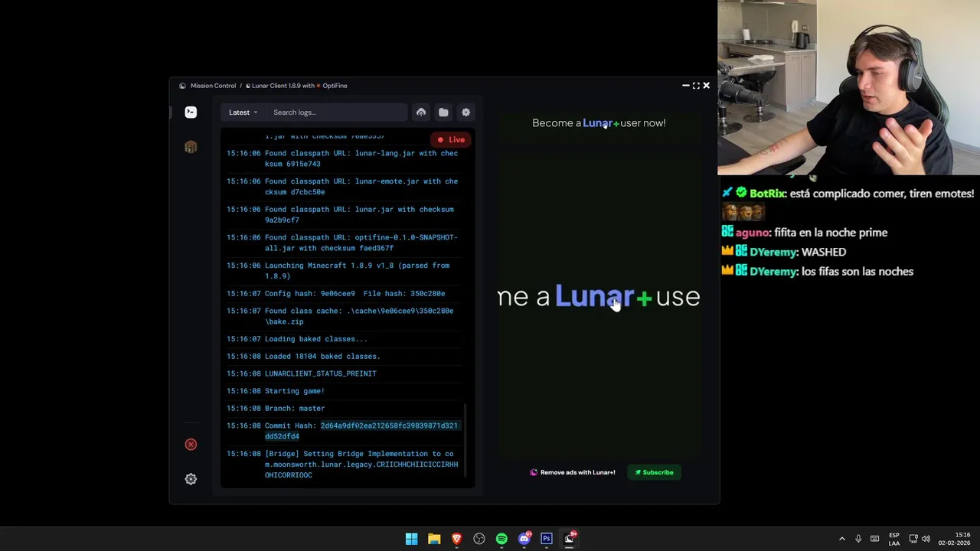Select the lunar-emote.jar classpath log line

tap(342, 187)
